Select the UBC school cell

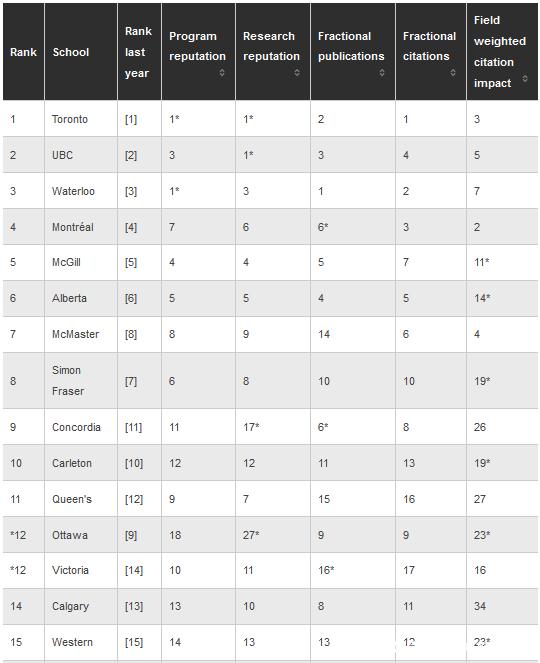81,155
